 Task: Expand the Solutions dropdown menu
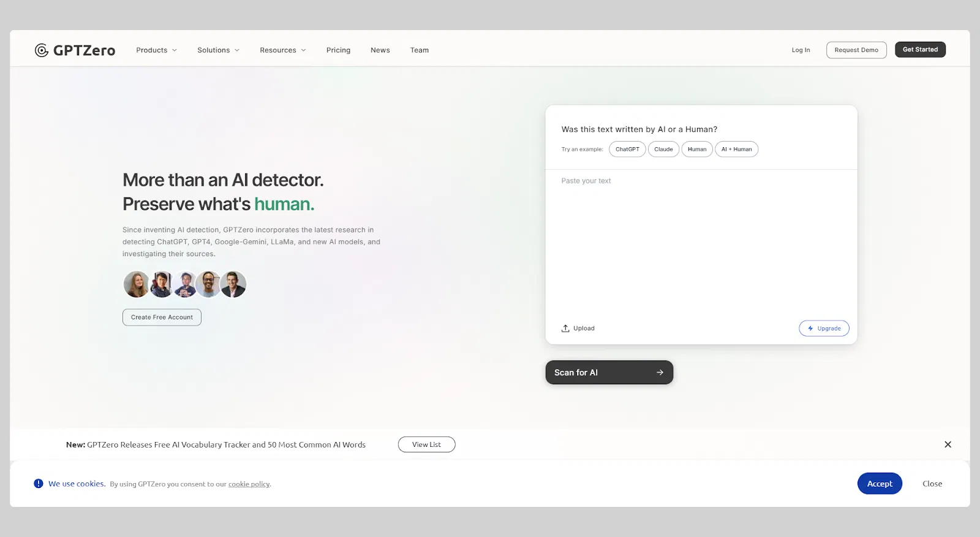219,50
